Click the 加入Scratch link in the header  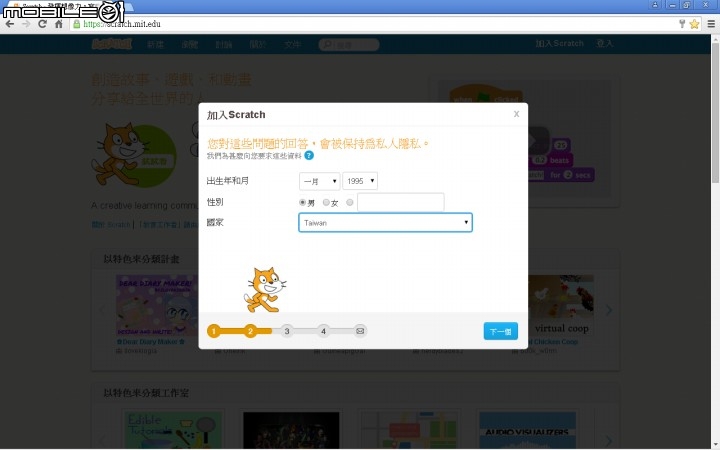(x=559, y=44)
